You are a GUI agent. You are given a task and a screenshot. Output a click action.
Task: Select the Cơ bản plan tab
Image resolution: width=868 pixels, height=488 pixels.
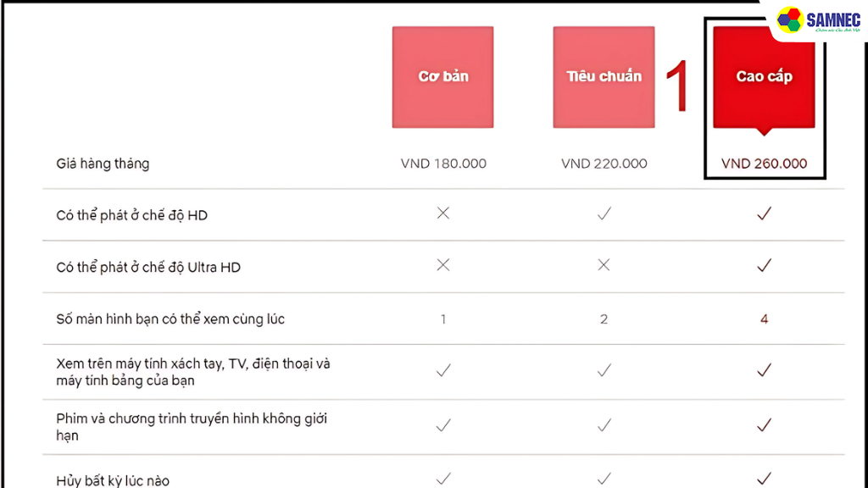point(442,76)
